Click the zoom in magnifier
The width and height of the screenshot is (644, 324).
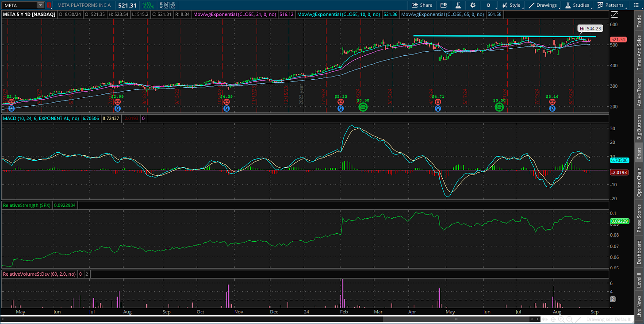coord(560,319)
